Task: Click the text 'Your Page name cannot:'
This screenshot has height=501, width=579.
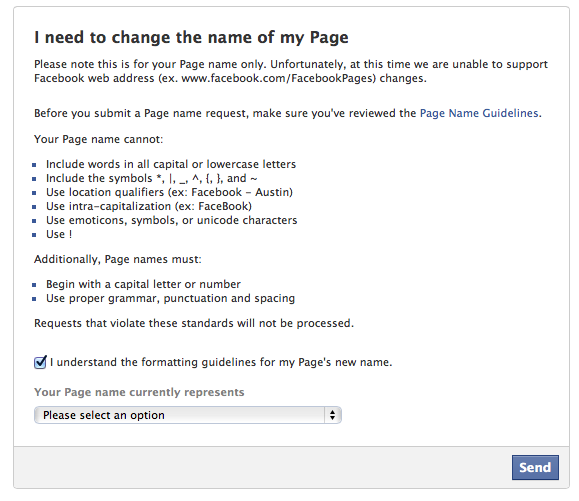Action: 99,139
